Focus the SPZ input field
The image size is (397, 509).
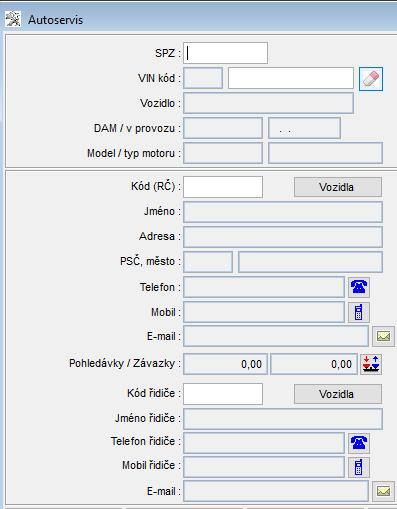coord(225,53)
